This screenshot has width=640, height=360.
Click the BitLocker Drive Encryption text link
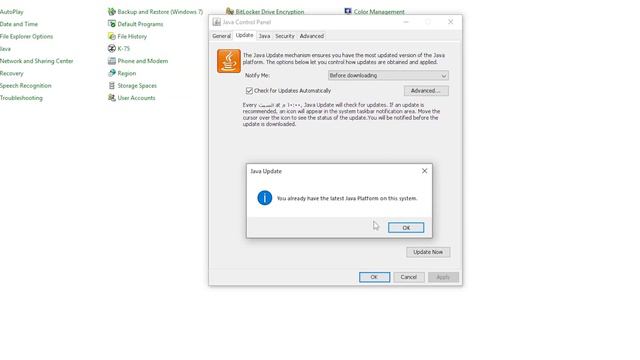pyautogui.click(x=269, y=12)
